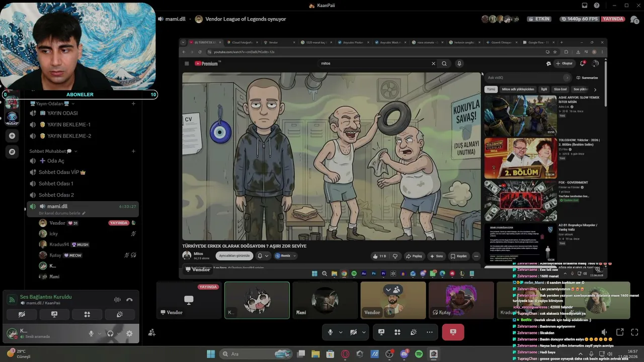Open microphone device arrow in the call control bar
The height and width of the screenshot is (362, 644).
click(341, 332)
